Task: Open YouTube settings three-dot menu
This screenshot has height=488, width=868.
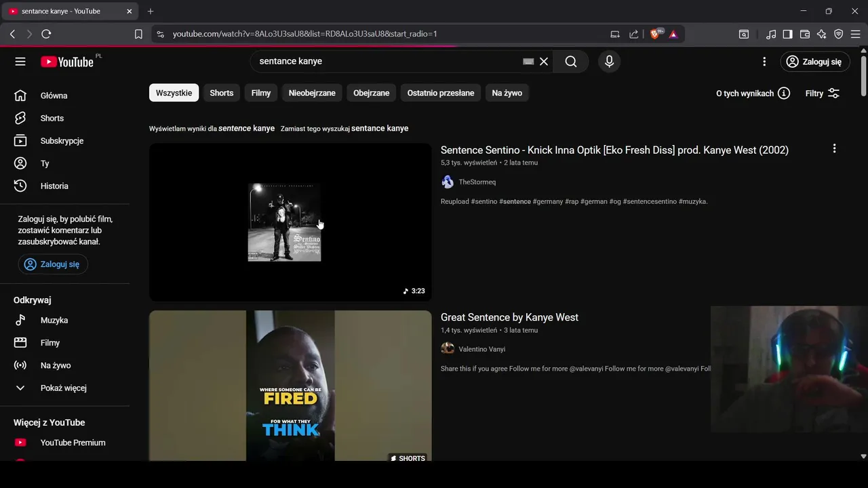Action: click(x=764, y=62)
